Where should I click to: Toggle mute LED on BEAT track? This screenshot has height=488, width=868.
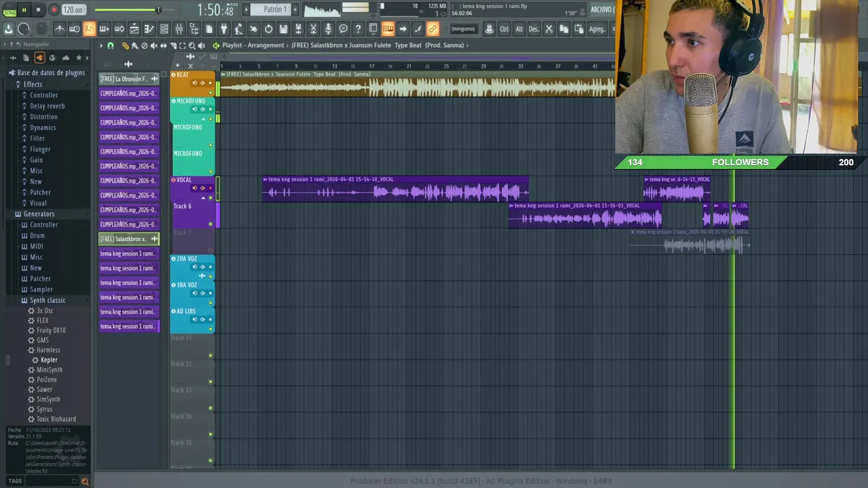tap(210, 92)
